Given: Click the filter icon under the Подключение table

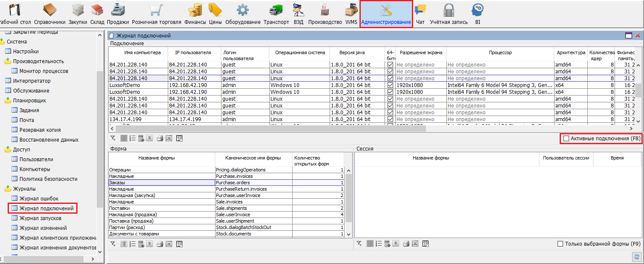Looking at the screenshot, I should [x=113, y=138].
